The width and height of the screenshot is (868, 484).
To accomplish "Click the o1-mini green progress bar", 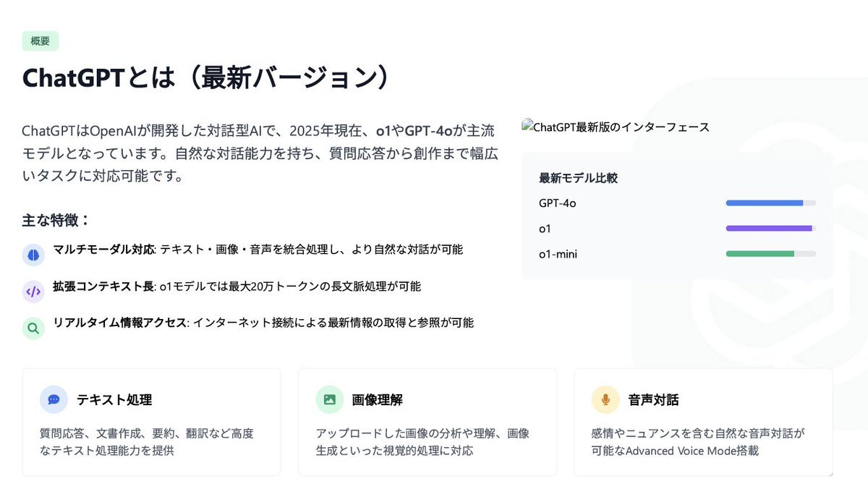I will coord(771,254).
